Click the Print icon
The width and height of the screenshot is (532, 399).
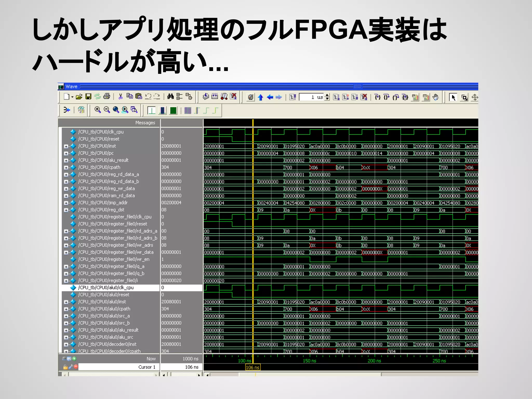coord(107,97)
